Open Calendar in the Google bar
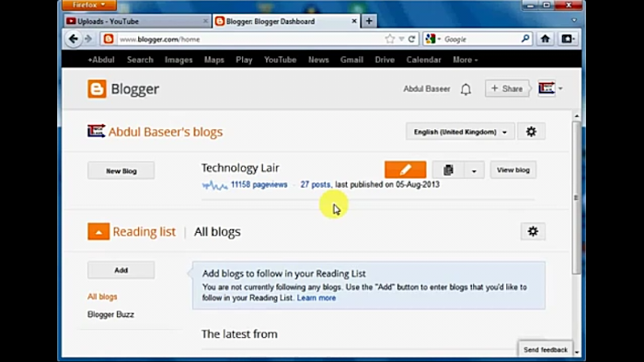Image resolution: width=644 pixels, height=362 pixels. pyautogui.click(x=423, y=60)
